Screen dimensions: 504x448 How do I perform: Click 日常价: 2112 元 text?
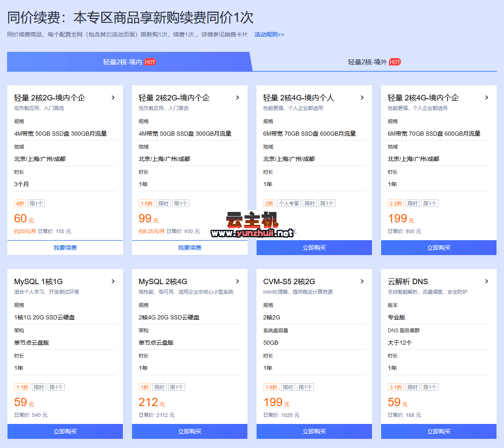(157, 415)
